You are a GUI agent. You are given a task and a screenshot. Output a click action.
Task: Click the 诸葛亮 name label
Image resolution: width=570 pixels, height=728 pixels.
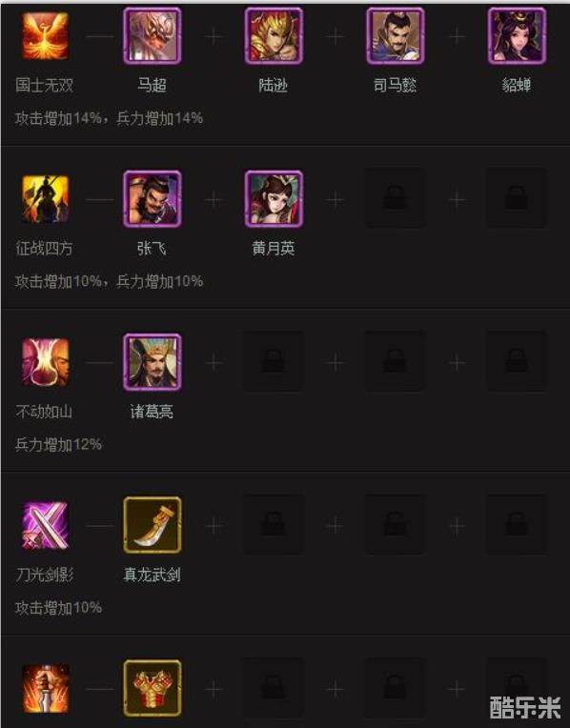click(152, 412)
